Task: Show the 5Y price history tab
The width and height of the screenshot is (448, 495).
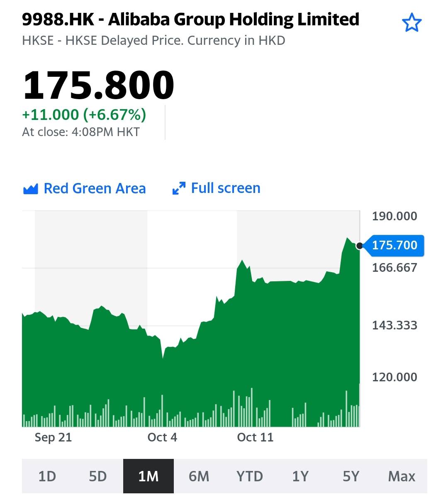Action: tap(351, 476)
